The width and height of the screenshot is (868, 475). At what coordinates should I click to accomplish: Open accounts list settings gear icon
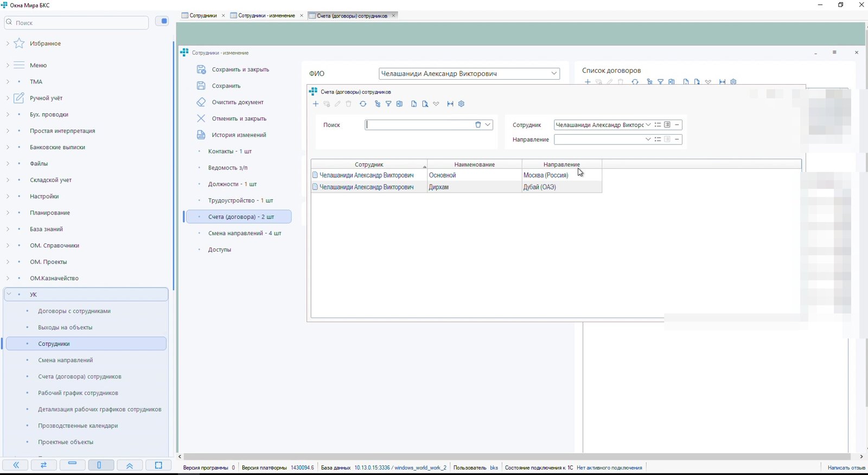(462, 104)
